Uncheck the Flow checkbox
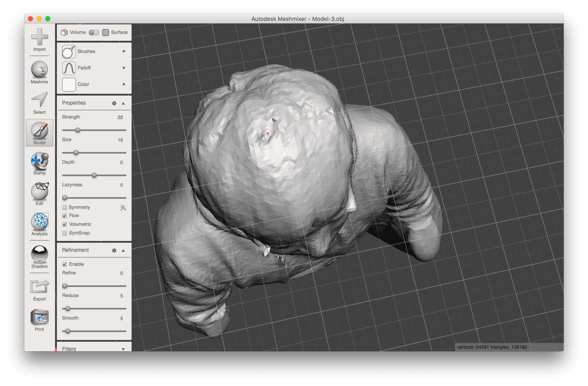588x386 pixels. tap(64, 216)
